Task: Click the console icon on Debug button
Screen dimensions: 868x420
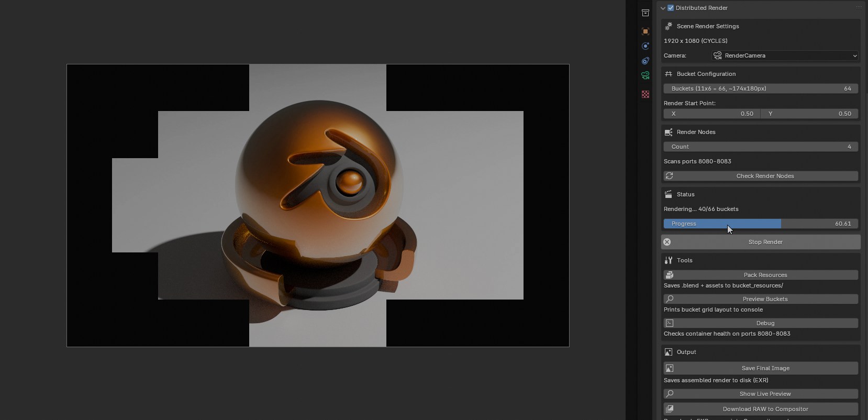Action: [x=669, y=323]
